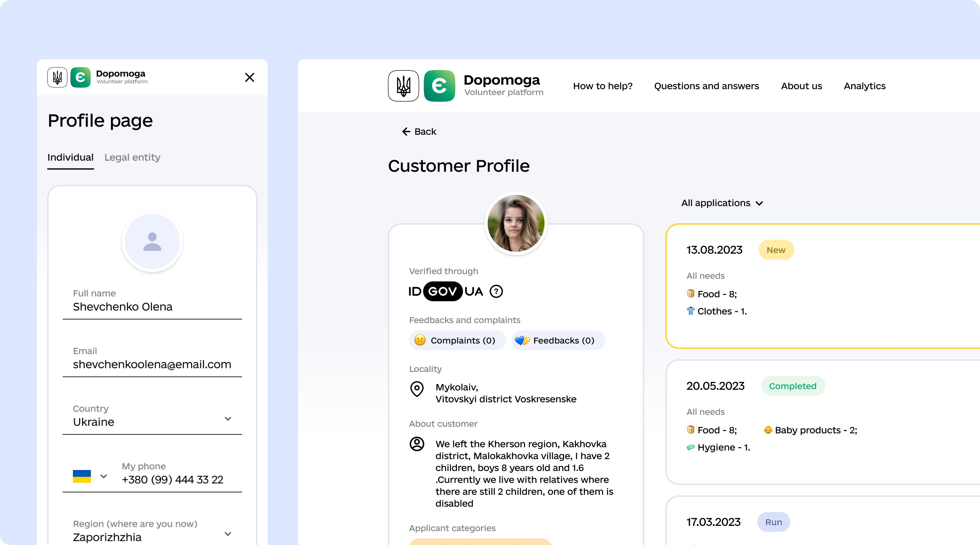View Complaints (0)

click(x=457, y=341)
